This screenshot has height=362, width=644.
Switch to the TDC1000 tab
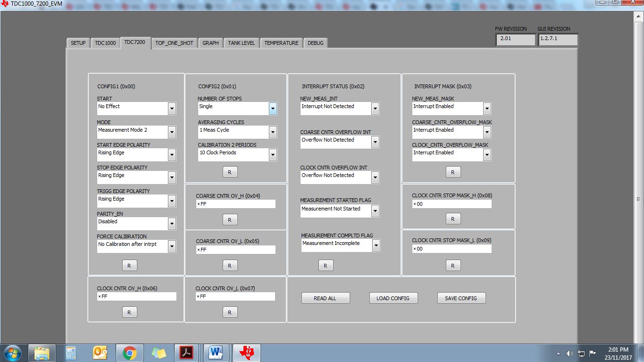105,43
